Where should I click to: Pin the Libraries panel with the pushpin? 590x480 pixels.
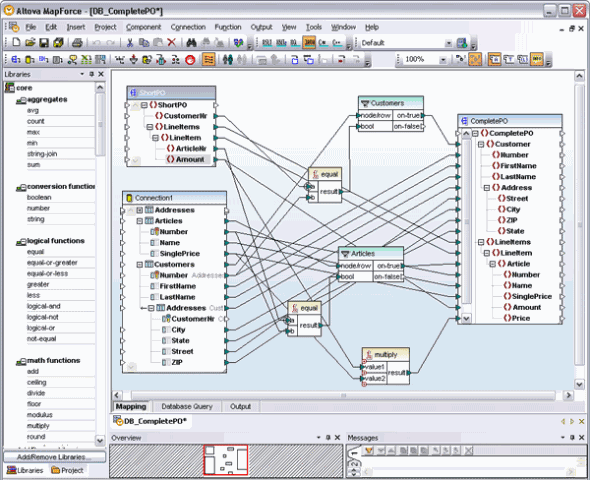(91, 74)
